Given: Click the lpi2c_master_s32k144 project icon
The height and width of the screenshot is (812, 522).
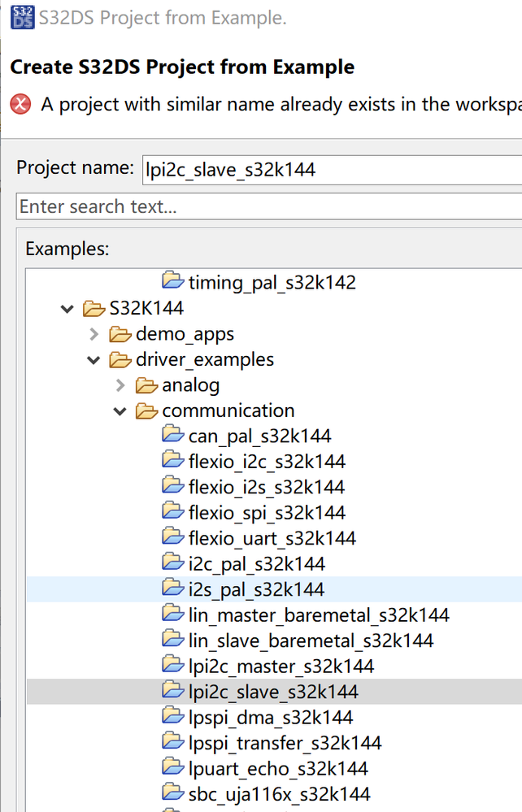Looking at the screenshot, I should click(173, 664).
